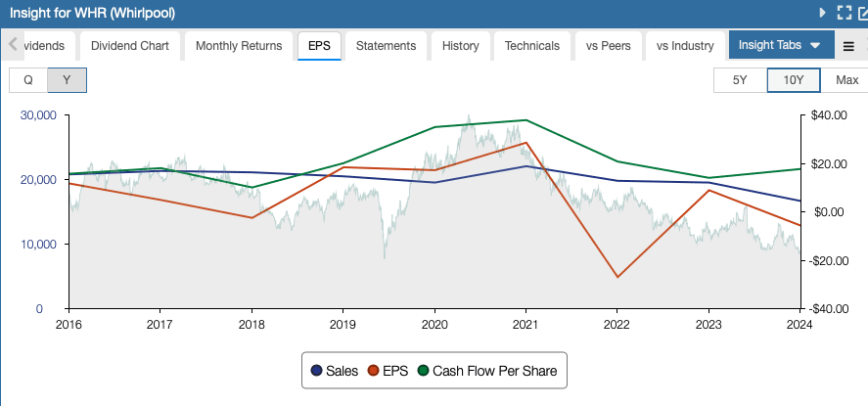868x406 pixels.
Task: Switch to the Dividend Chart tab
Action: [x=130, y=46]
